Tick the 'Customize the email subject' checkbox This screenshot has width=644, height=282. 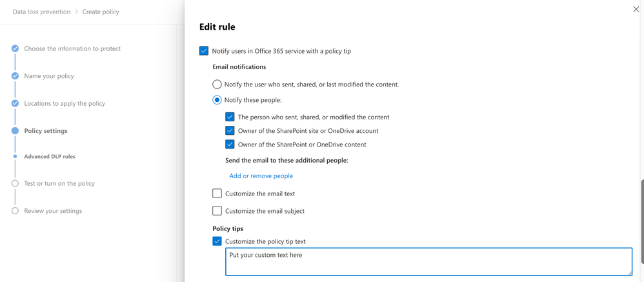coord(217,211)
